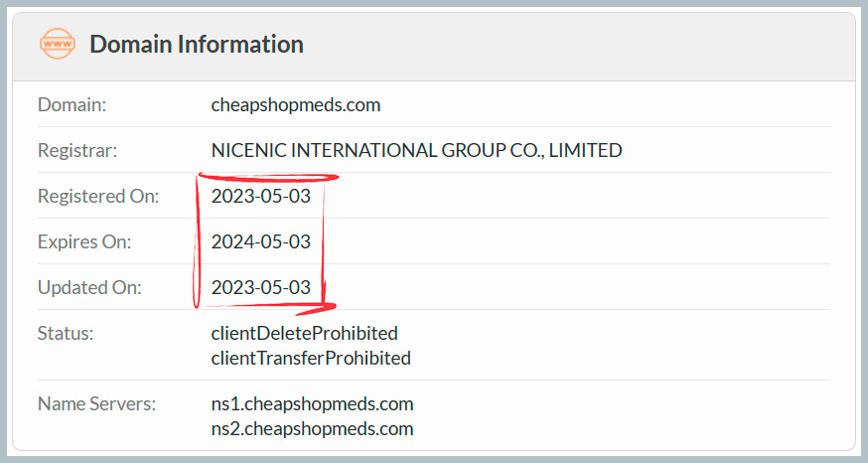Click the Updated On date value

click(x=261, y=288)
